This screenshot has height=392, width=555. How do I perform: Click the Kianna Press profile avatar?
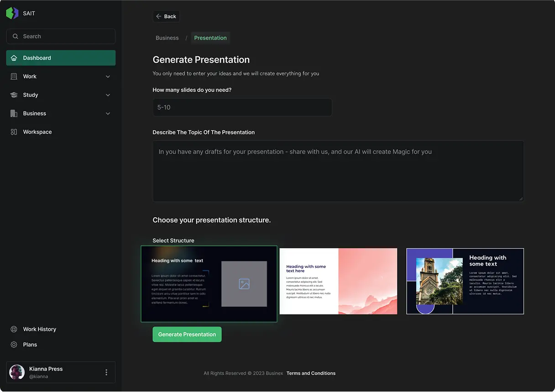17,372
